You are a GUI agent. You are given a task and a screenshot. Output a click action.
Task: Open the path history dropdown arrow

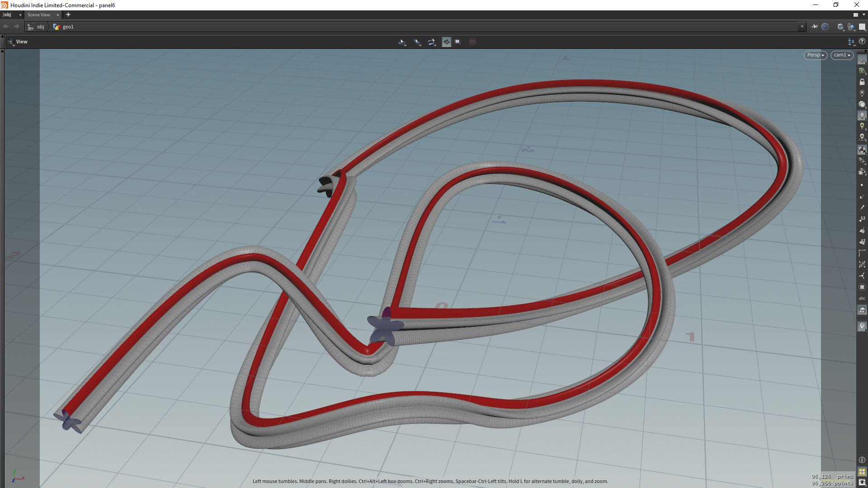pyautogui.click(x=802, y=27)
